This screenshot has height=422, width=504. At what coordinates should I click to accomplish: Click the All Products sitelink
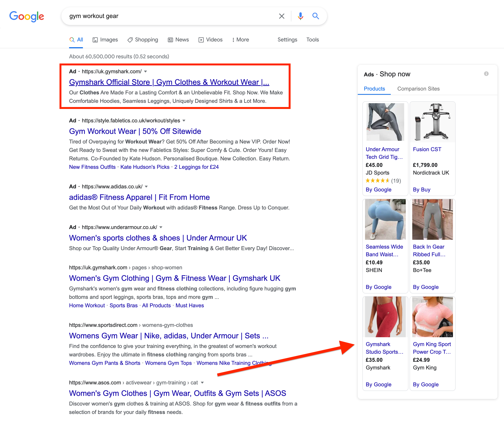156,306
